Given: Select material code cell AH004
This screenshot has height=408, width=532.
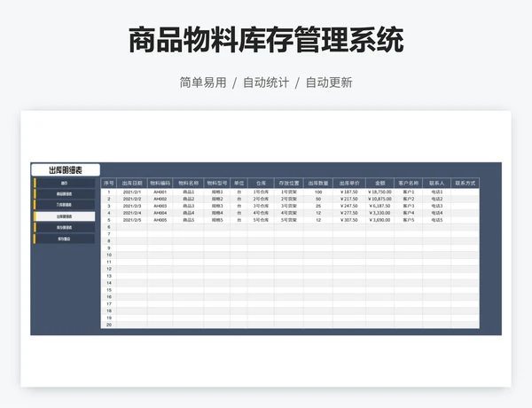Looking at the screenshot, I should point(160,213).
